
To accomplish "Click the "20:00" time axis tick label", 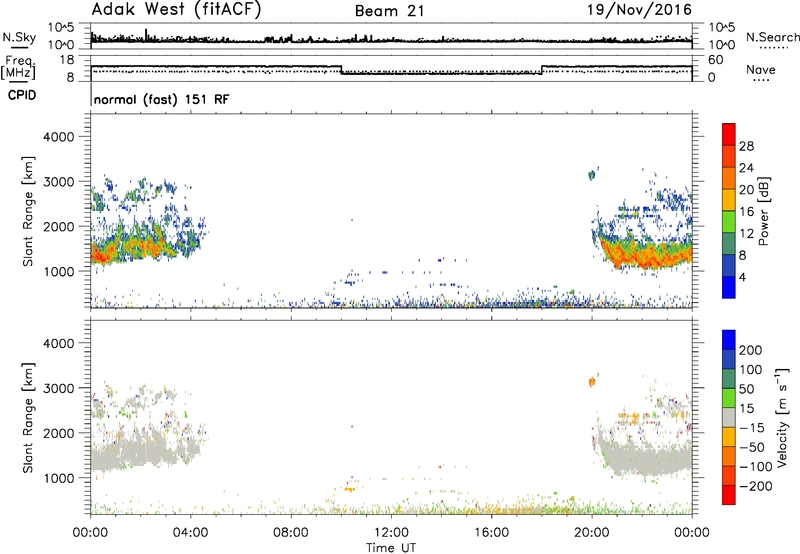I will (x=591, y=533).
